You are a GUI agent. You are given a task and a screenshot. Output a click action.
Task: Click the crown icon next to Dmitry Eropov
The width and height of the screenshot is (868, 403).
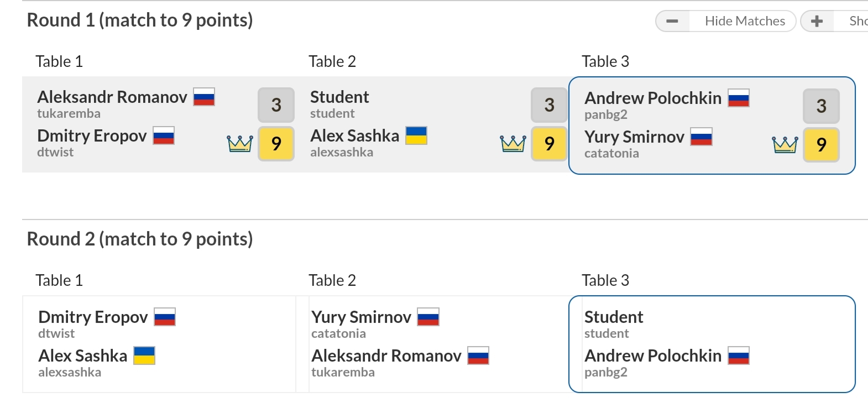tap(240, 144)
